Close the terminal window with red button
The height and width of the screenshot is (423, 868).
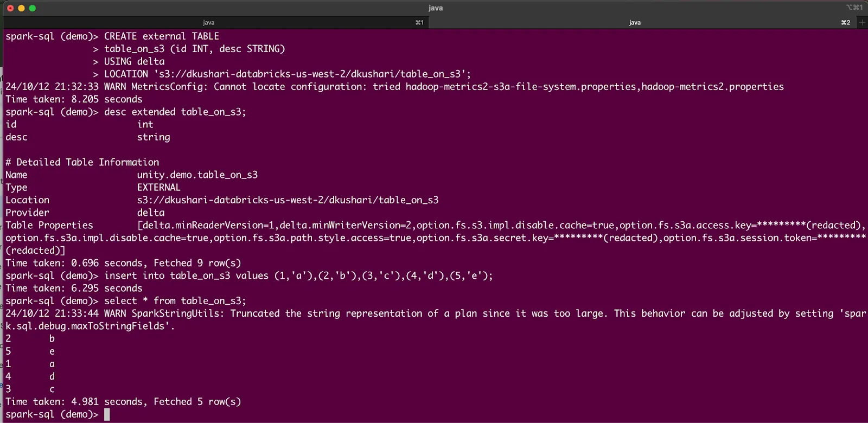[10, 8]
